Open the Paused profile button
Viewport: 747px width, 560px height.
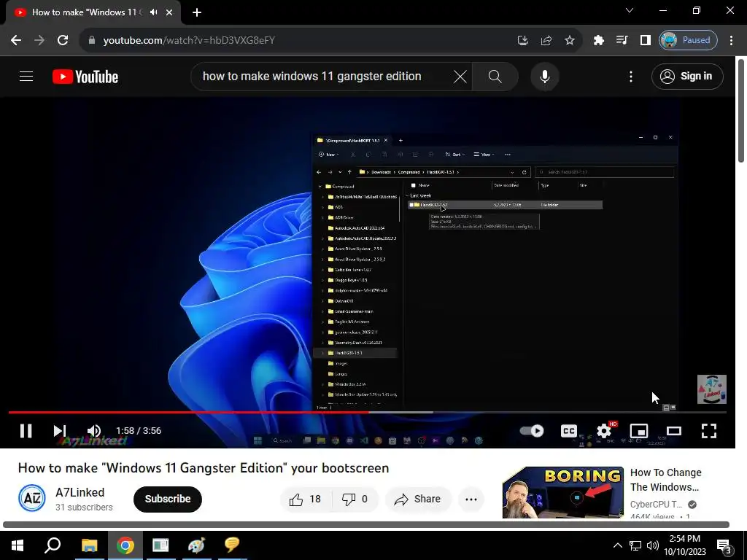(687, 40)
